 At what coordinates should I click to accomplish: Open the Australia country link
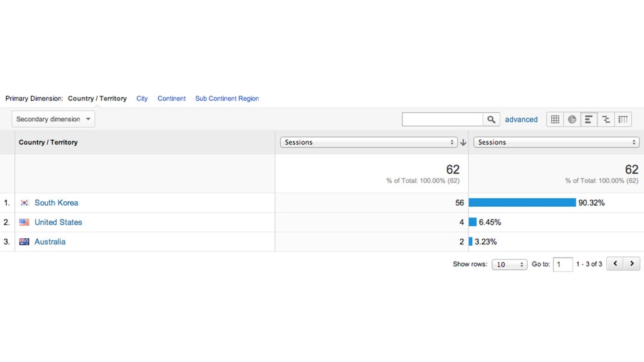click(x=50, y=242)
